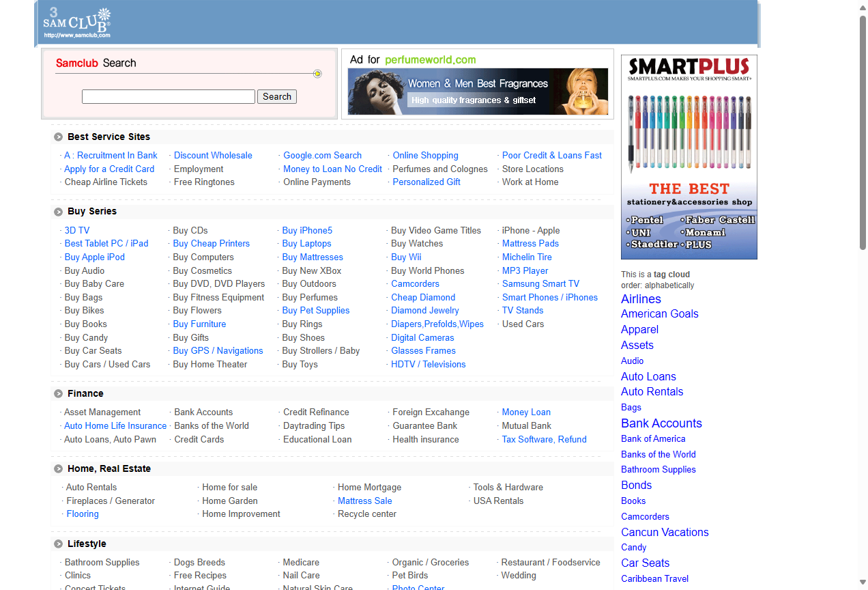Click the Finance section bullet icon

59,394
